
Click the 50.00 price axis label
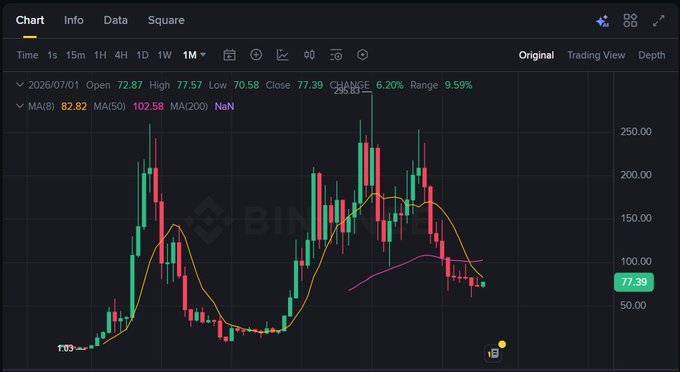(633, 305)
